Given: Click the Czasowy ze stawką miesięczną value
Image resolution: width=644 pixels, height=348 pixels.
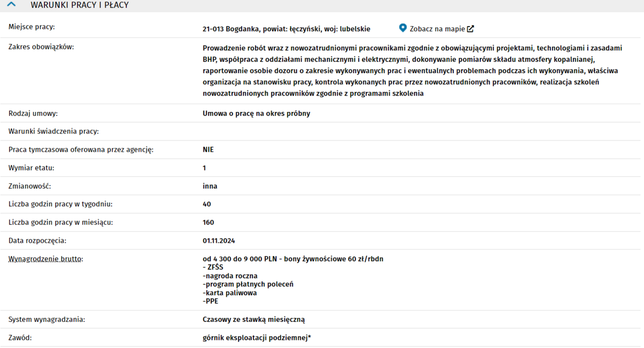Looking at the screenshot, I should pos(254,319).
